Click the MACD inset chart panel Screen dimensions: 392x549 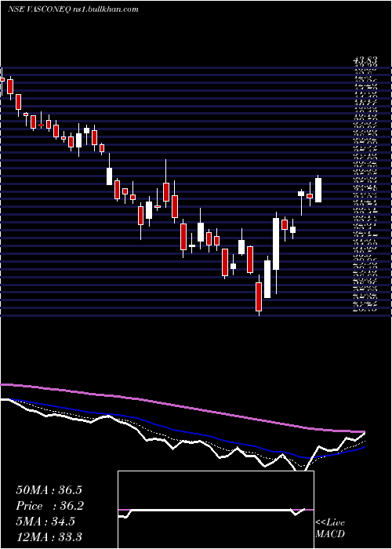coord(216,510)
